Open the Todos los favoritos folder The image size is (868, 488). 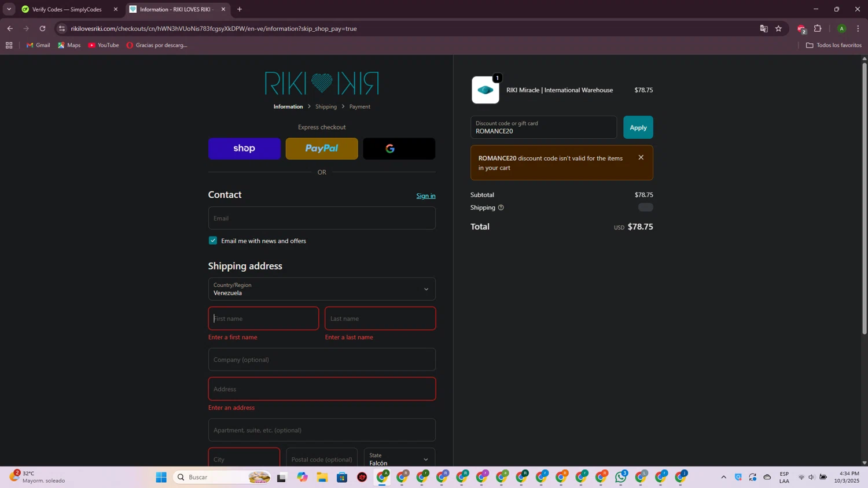[x=833, y=45]
